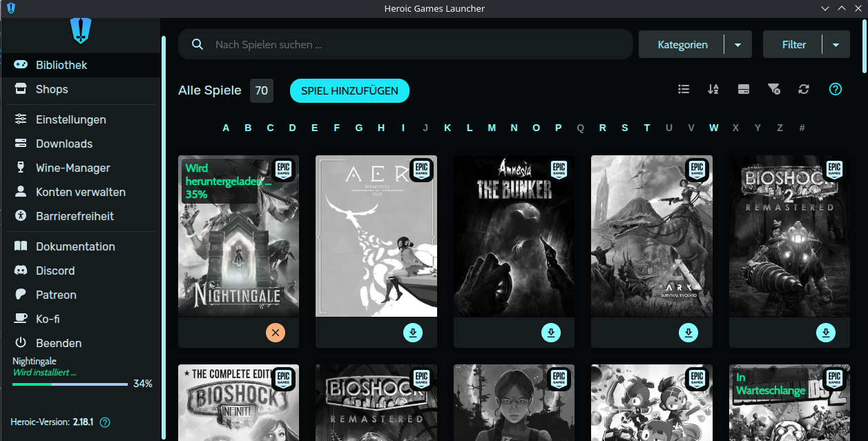Expand the Filter dropdown arrow
Image resolution: width=868 pixels, height=441 pixels.
tap(836, 44)
